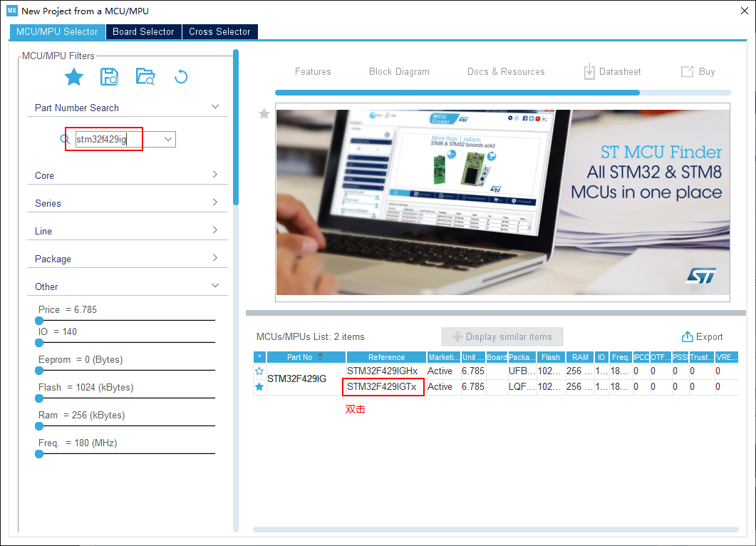Click the MCU list horizontal scrollbar
This screenshot has width=756, height=546.
tap(496, 530)
